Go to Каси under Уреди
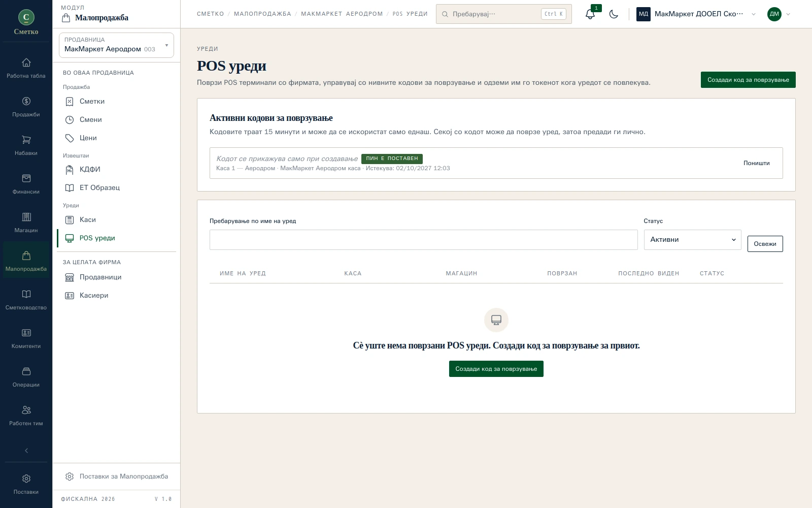The height and width of the screenshot is (508, 812). tap(117, 220)
